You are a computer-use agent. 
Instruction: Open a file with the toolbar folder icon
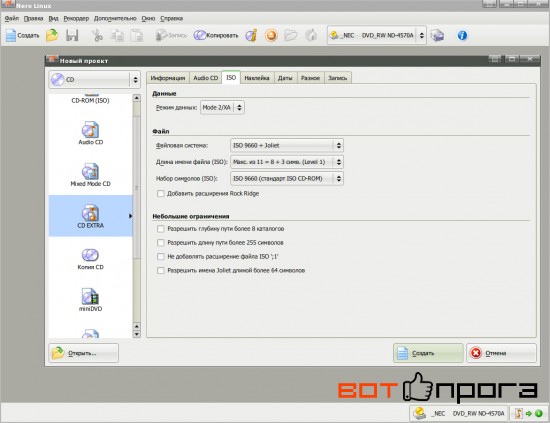click(52, 35)
